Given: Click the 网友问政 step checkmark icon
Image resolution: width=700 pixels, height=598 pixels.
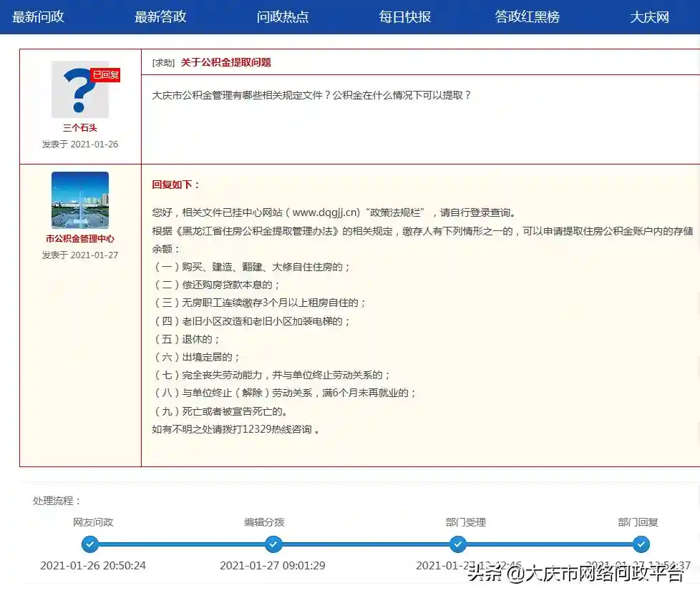Looking at the screenshot, I should click(89, 544).
